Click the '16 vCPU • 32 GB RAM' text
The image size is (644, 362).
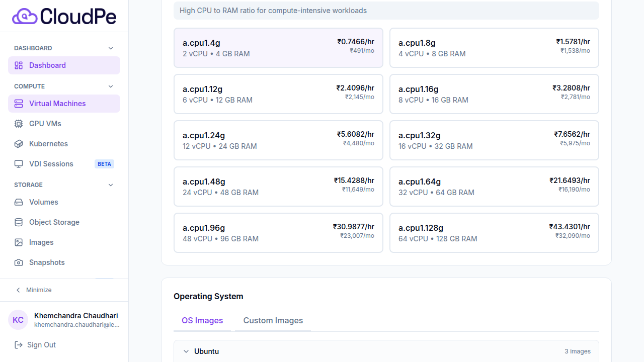pos(436,146)
